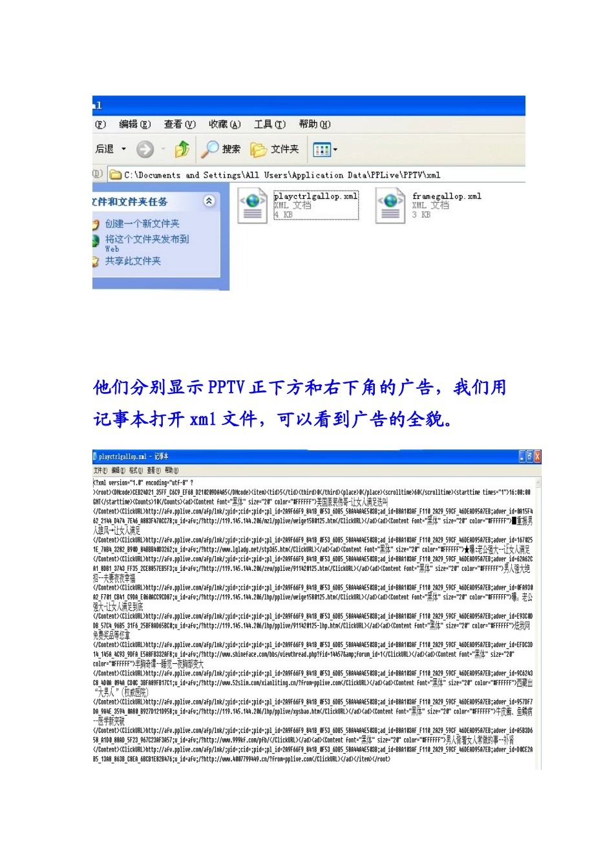614x868 pixels.
Task: Click the playctrlgallop.xml file name
Action: pyautogui.click(x=315, y=196)
